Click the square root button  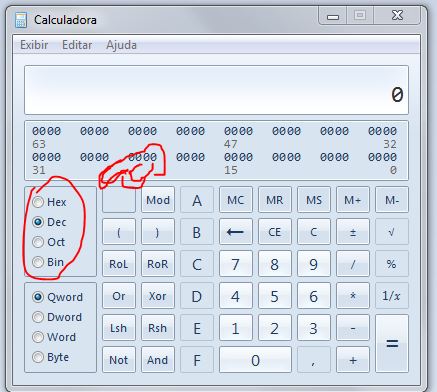(x=392, y=232)
